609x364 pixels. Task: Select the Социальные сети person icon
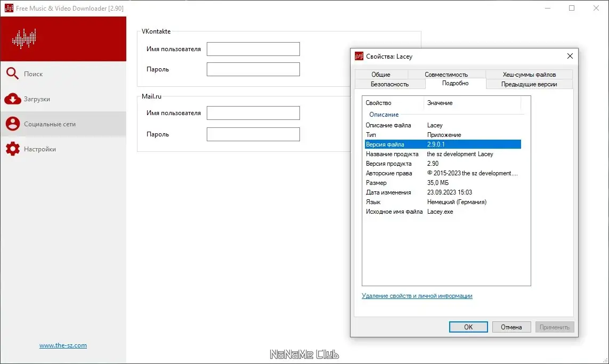pyautogui.click(x=12, y=124)
